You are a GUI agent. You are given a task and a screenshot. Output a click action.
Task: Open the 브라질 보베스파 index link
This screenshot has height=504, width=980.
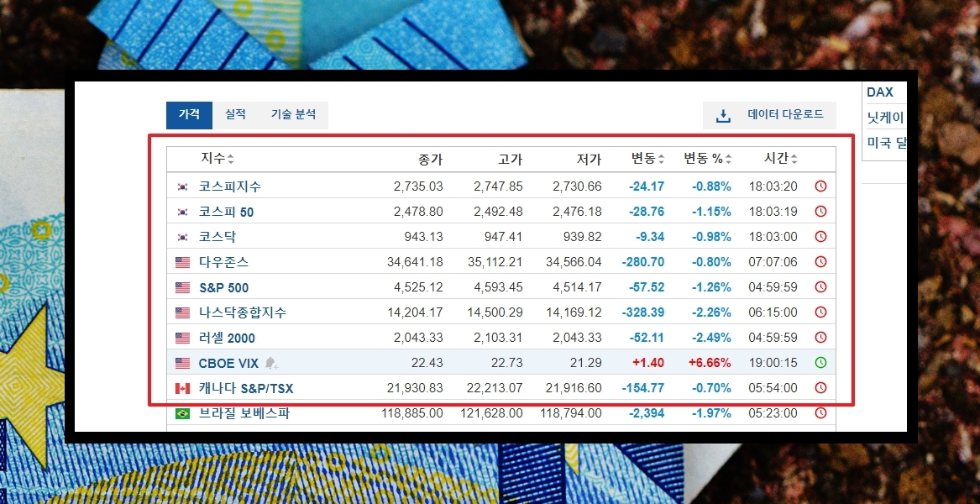click(244, 413)
